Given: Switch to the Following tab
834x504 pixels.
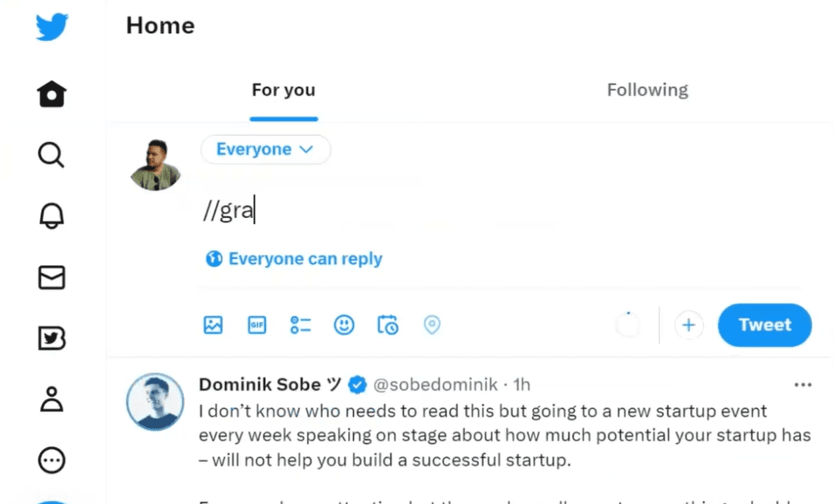Looking at the screenshot, I should pos(647,89).
